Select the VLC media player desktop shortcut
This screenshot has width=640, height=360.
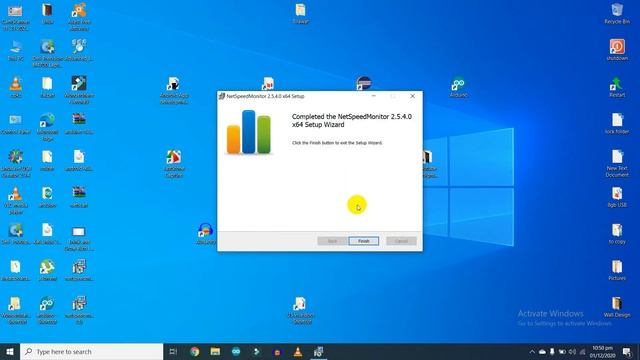[16, 200]
